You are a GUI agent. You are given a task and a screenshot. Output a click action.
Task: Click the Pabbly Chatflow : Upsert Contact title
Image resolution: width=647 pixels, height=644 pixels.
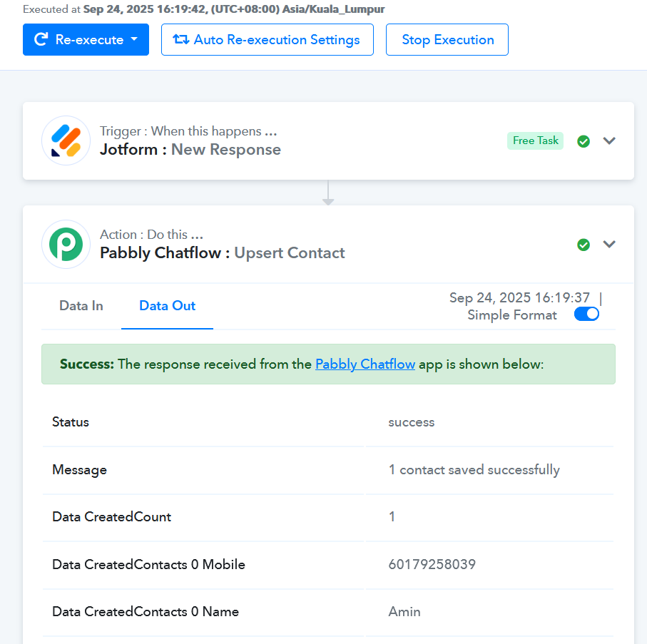click(223, 253)
